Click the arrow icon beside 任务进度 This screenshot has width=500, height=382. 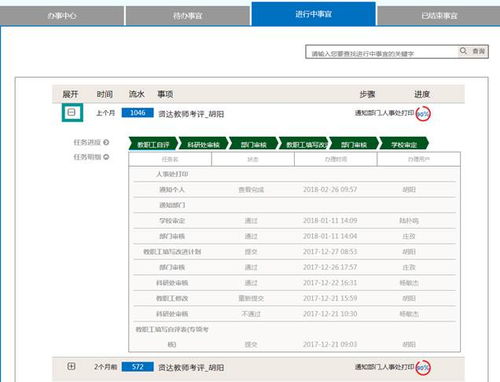coord(106,142)
